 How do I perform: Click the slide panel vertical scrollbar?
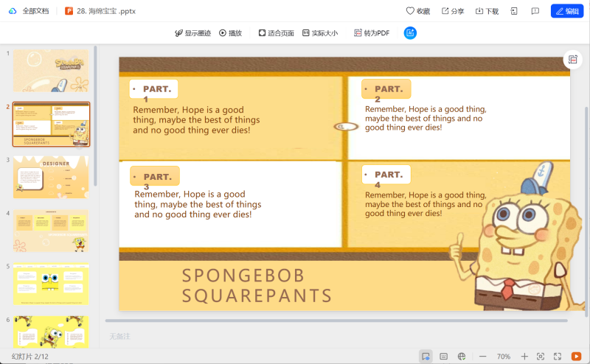tap(96, 116)
